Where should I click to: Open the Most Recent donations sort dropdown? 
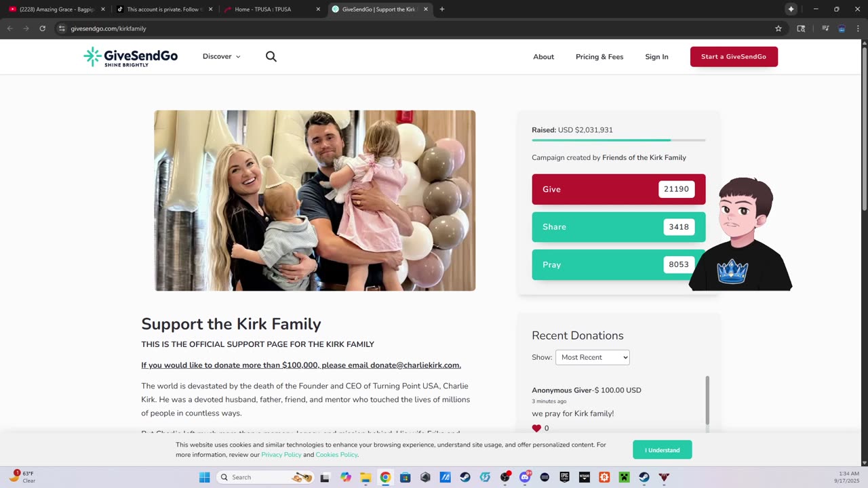click(593, 357)
